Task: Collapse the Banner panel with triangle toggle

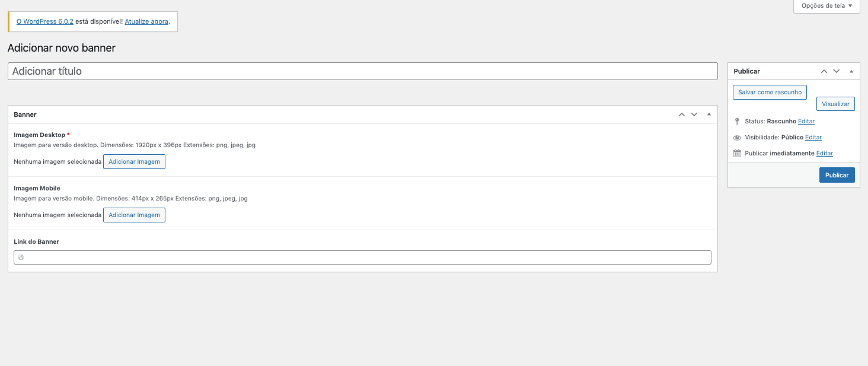Action: pyautogui.click(x=709, y=114)
